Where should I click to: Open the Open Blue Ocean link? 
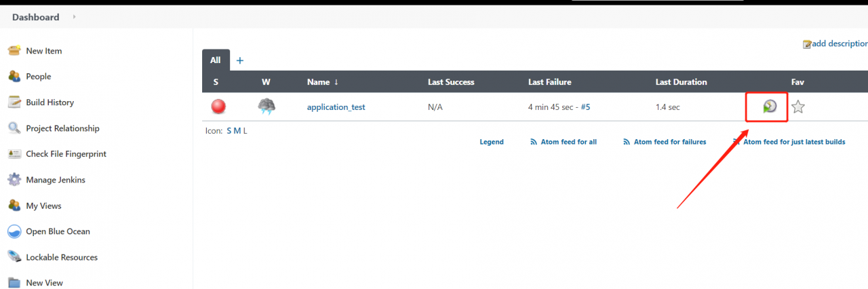[x=58, y=231]
